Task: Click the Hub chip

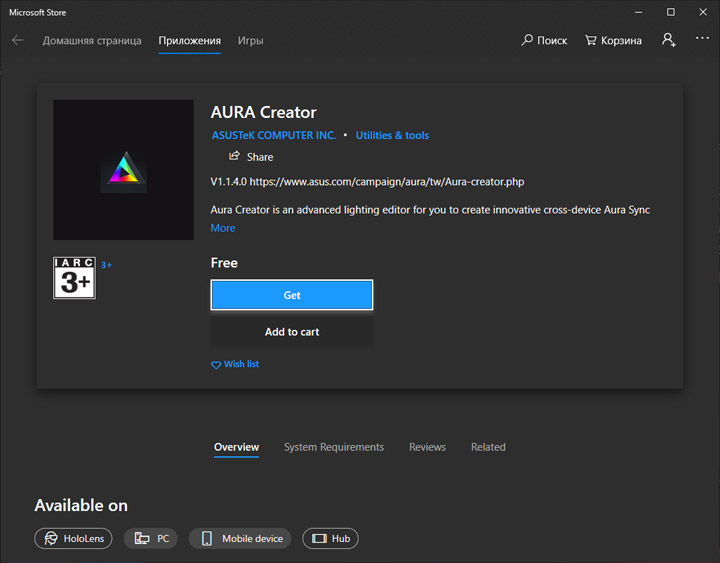Action: [331, 538]
